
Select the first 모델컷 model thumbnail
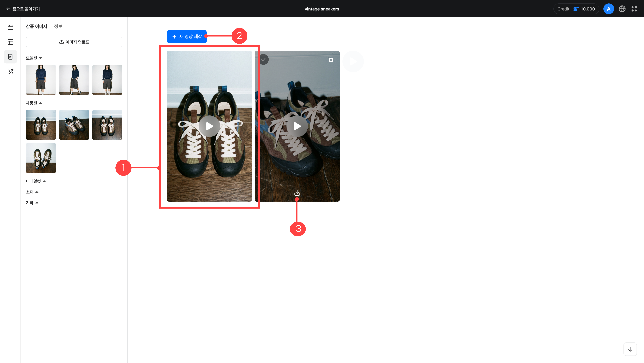coord(41,80)
